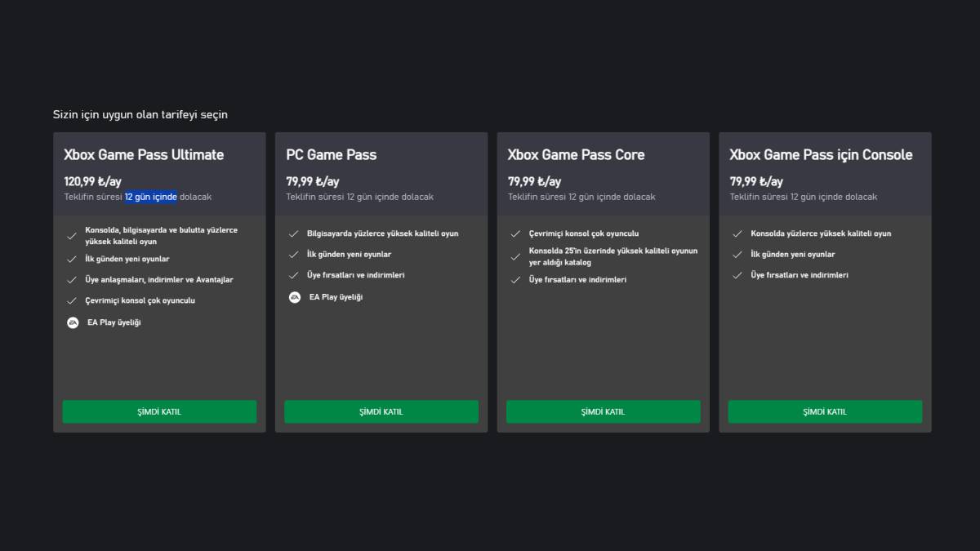Select the Xbox Game Pass Core title

[577, 155]
